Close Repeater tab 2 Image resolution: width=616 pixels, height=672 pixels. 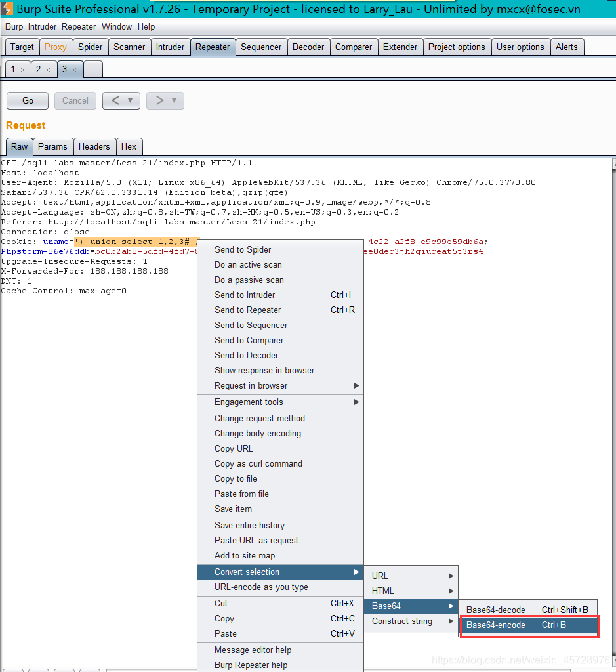click(x=48, y=70)
